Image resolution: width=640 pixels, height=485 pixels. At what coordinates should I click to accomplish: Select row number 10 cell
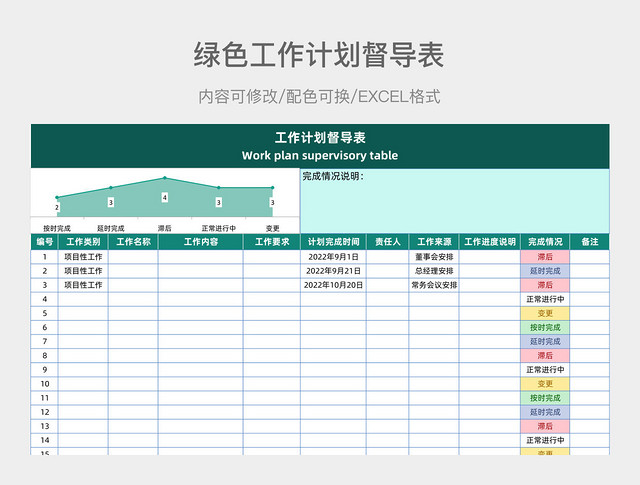44,384
